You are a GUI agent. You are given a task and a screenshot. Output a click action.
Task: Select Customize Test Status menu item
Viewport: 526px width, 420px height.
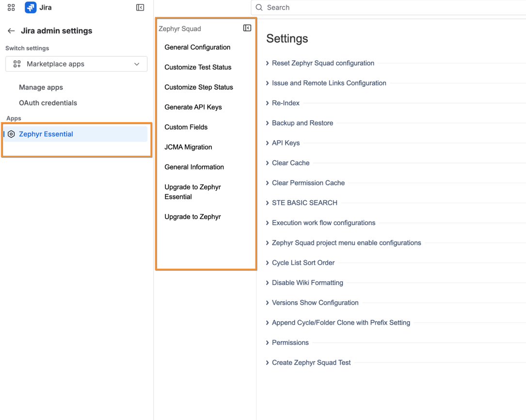(x=198, y=67)
